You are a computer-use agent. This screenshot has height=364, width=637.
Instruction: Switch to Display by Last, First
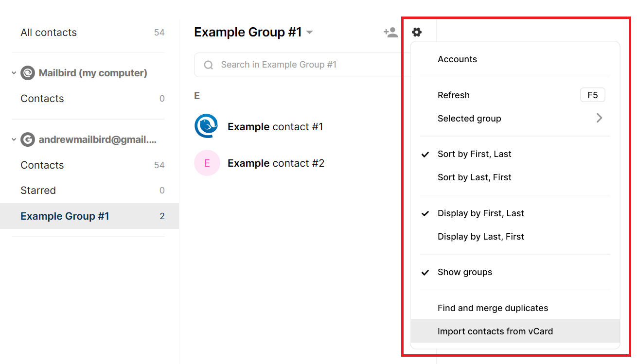(480, 236)
